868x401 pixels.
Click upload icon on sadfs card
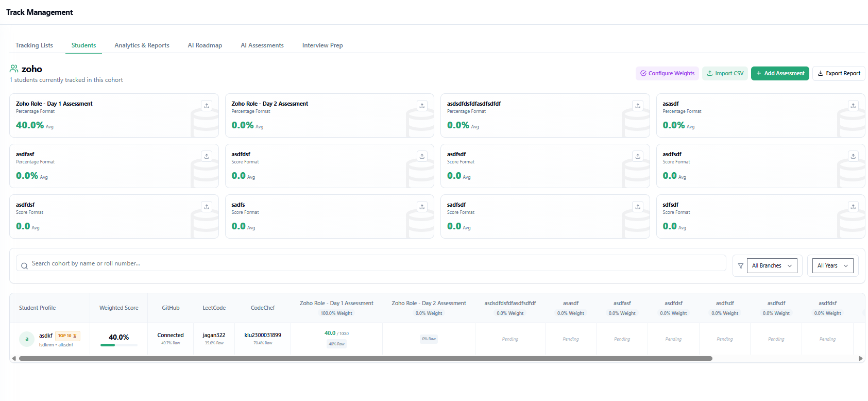pos(422,207)
